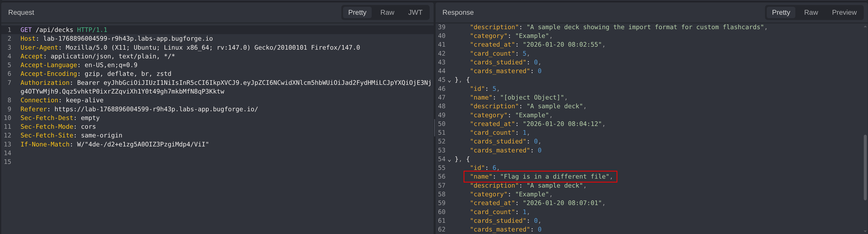Switch Request view to Raw tab
Screen dimensions: 868x234
click(387, 12)
